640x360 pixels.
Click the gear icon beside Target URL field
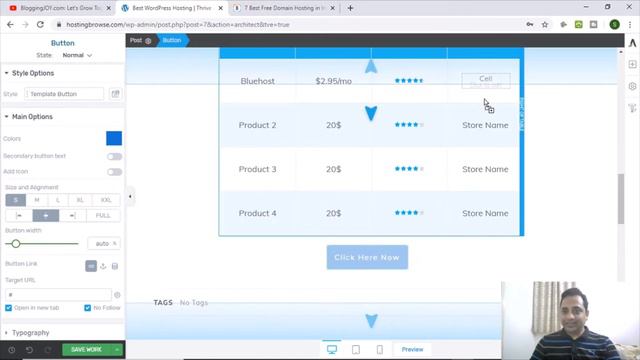117,295
